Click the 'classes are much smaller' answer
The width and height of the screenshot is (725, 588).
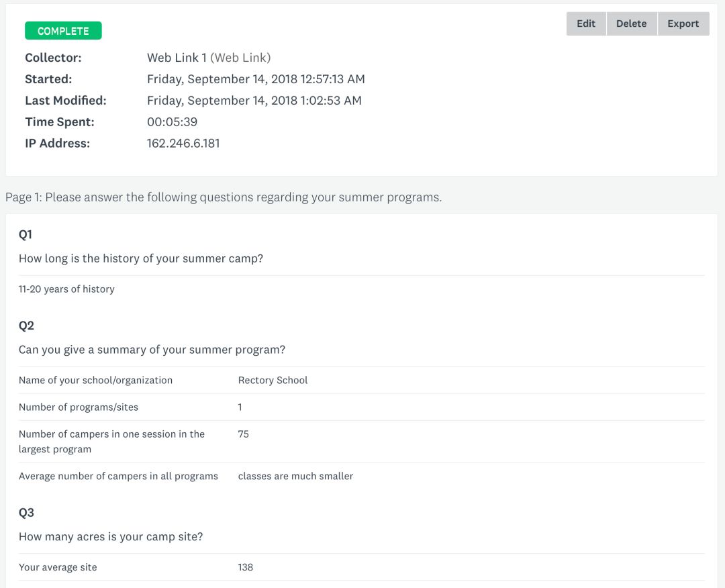click(295, 477)
